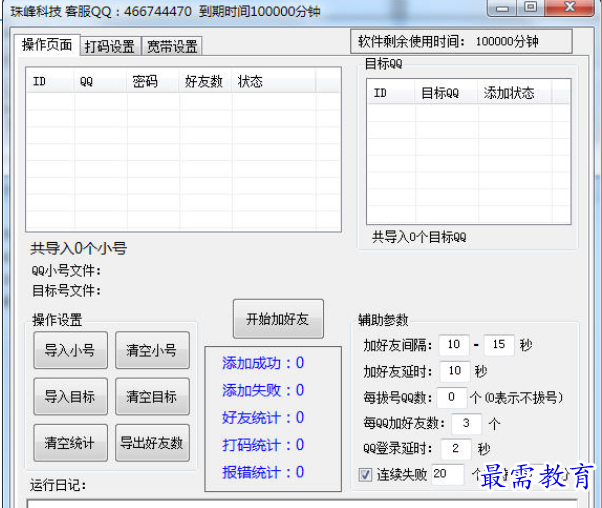Click the 目标号文件 label
602x508 pixels.
pyautogui.click(x=66, y=291)
